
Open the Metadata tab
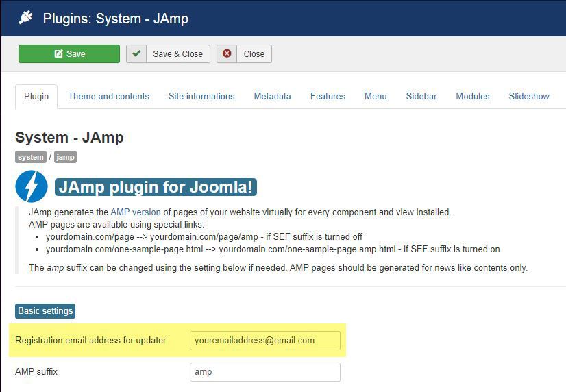272,97
